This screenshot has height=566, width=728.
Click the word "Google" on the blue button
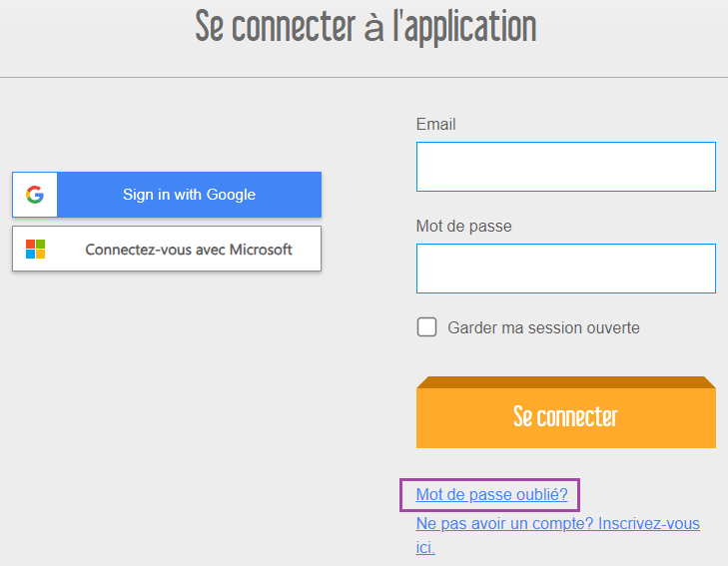tap(231, 195)
